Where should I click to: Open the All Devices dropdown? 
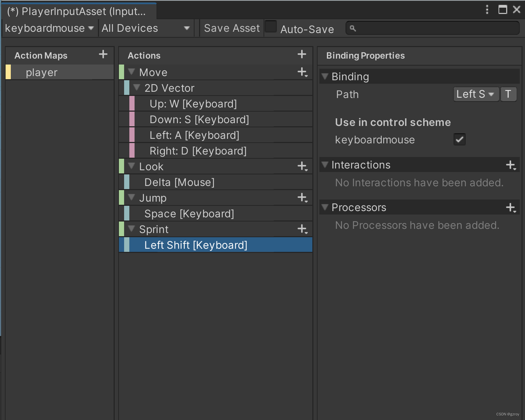[146, 28]
